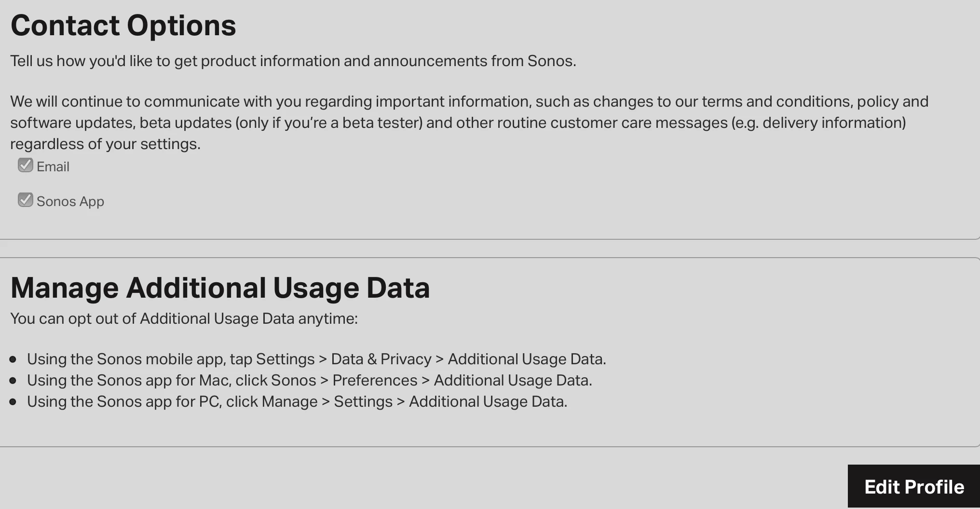Click the bullet before the PC instruction

pos(13,402)
